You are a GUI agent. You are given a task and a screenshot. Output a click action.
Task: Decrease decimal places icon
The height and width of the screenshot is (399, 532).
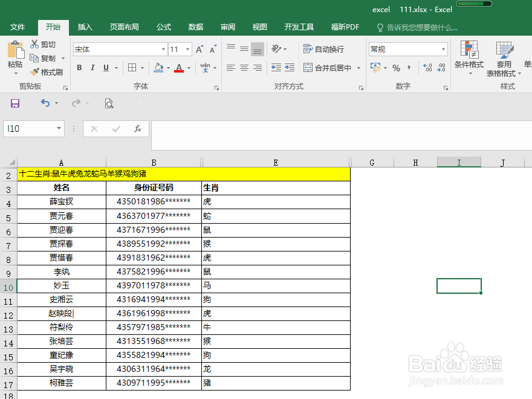point(441,68)
